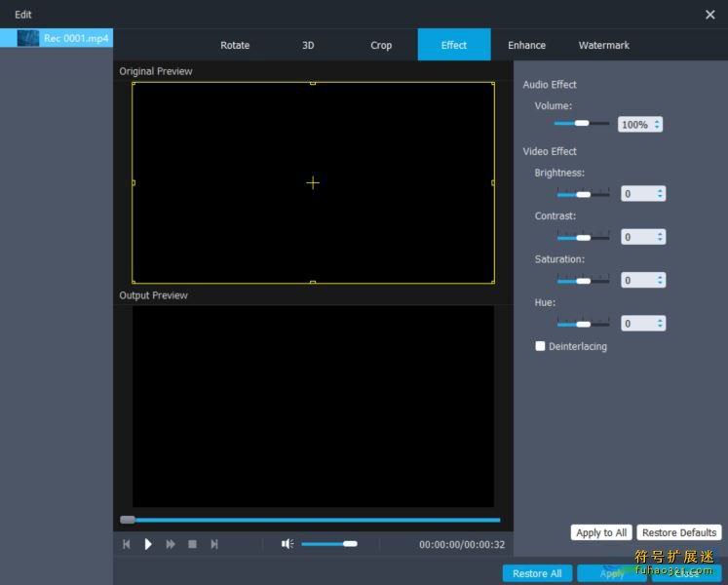Click the 00:00:00/00:00:32 time display
Image resolution: width=728 pixels, height=585 pixels.
(x=462, y=545)
